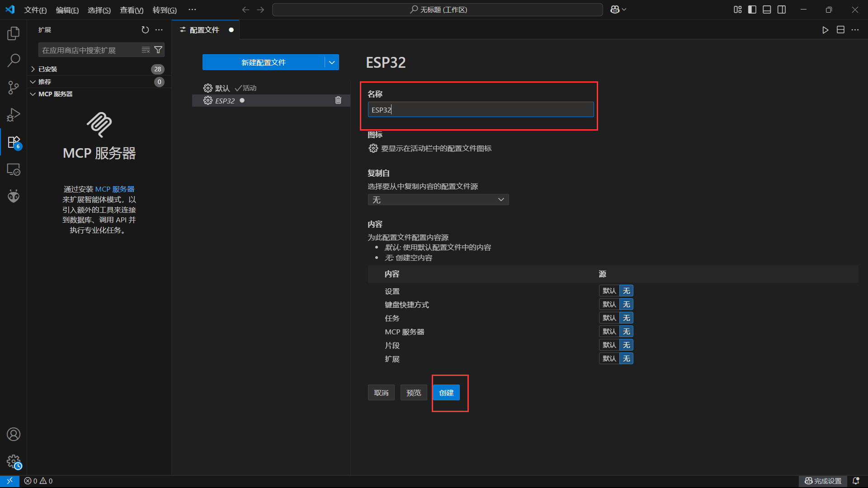Open extensions panel more actions menu
This screenshot has width=868, height=488.
click(159, 30)
